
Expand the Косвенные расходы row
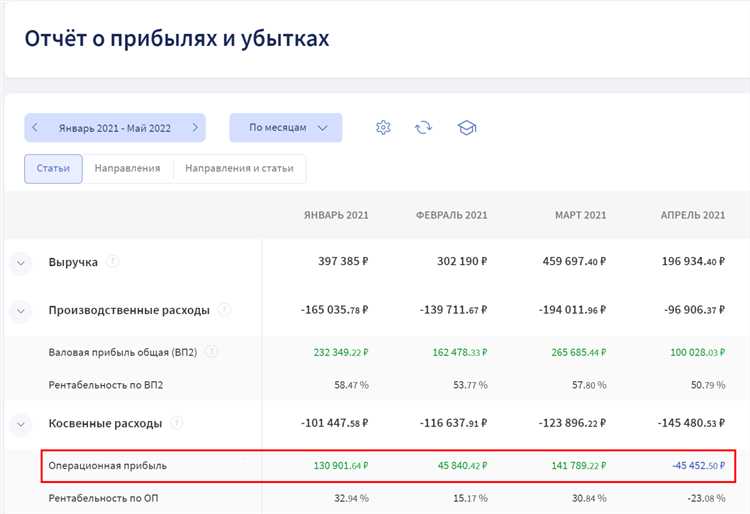21,424
